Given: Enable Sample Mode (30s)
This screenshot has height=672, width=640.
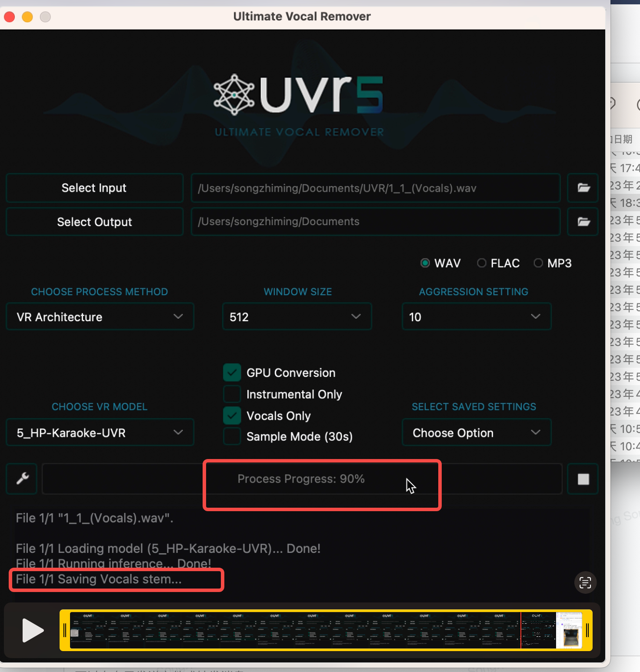Looking at the screenshot, I should [232, 436].
